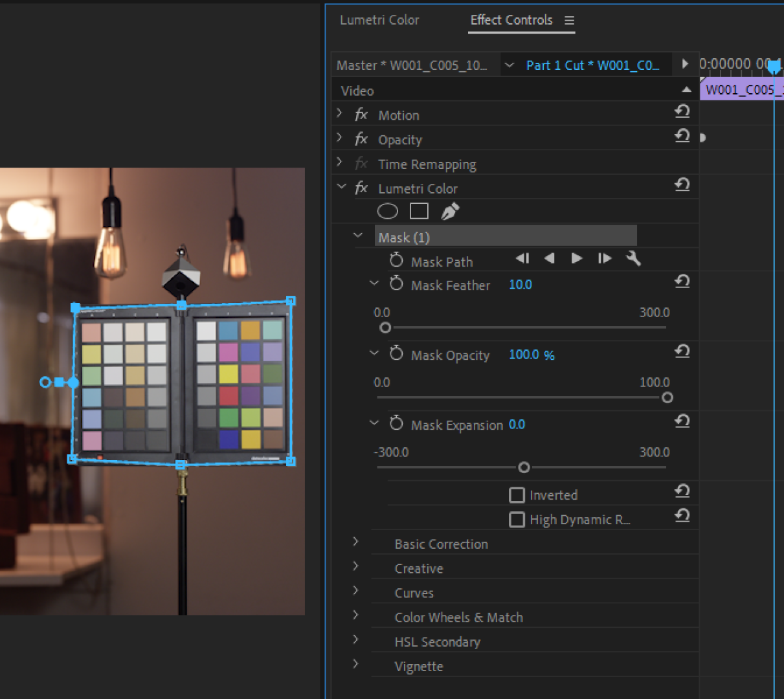This screenshot has width=784, height=699.
Task: Toggle Mask Feather animation stopwatch
Action: click(396, 283)
